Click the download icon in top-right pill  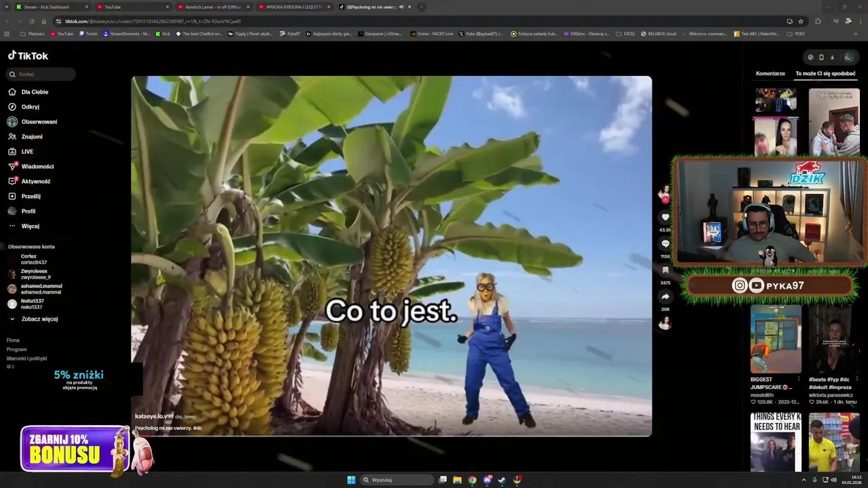click(832, 57)
